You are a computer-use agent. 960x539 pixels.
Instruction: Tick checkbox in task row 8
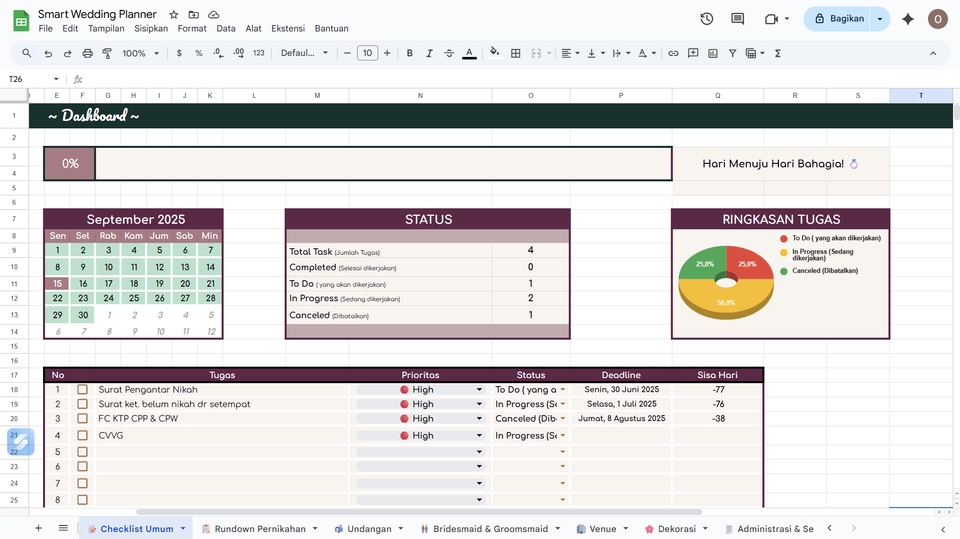(83, 500)
